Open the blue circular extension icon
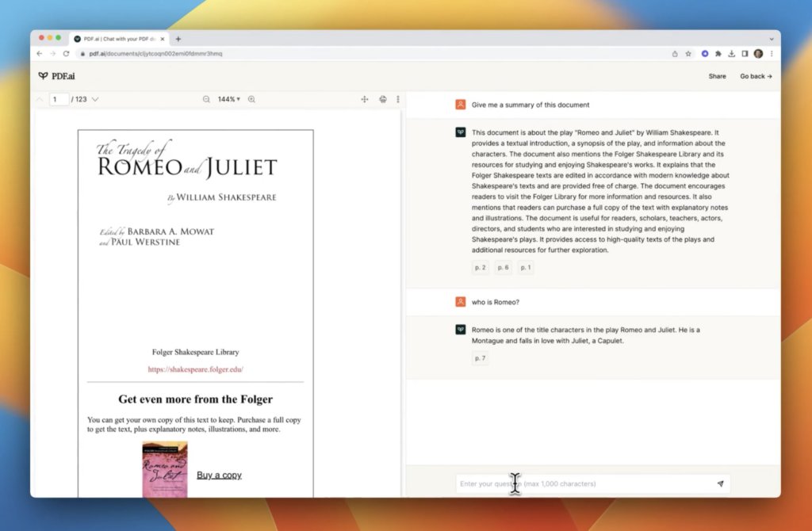 coord(705,53)
